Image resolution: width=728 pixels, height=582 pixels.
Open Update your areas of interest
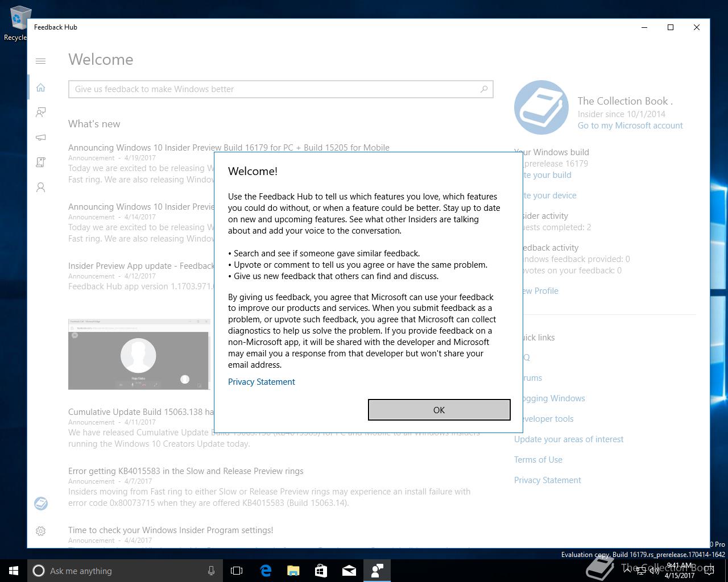coord(569,439)
